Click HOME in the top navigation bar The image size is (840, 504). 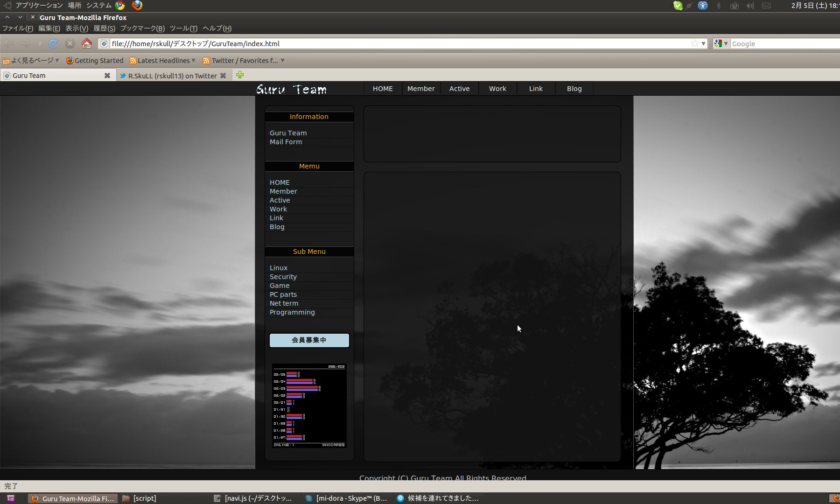point(383,89)
